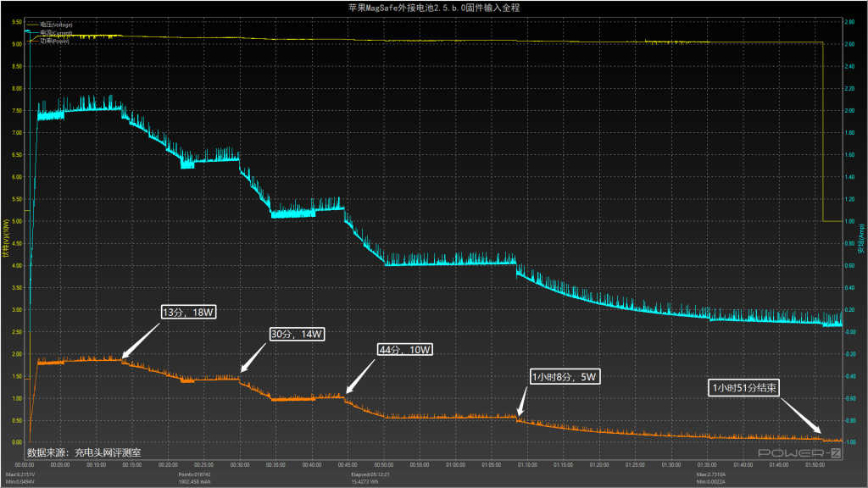The height and width of the screenshot is (488, 868).
Task: Click the 2.00 left axis value
Action: 17,354
